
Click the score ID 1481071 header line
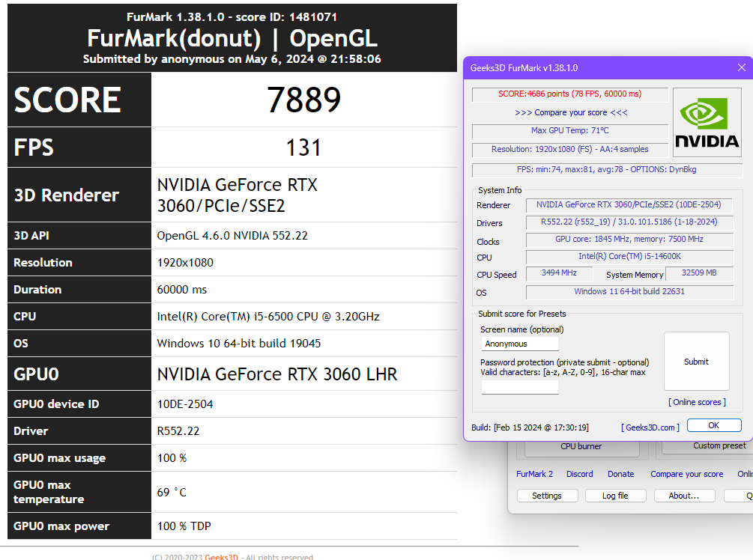[232, 16]
